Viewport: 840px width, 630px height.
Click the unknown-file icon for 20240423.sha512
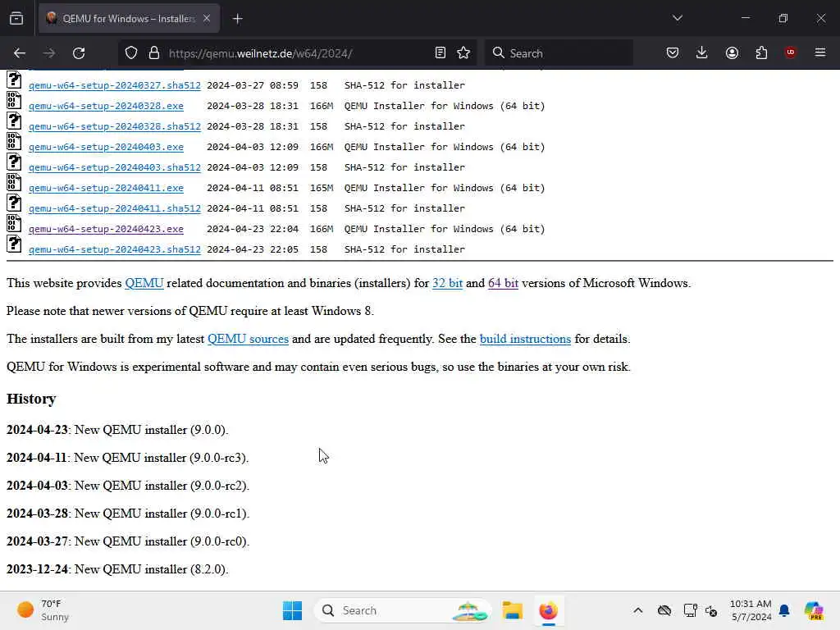click(x=14, y=244)
